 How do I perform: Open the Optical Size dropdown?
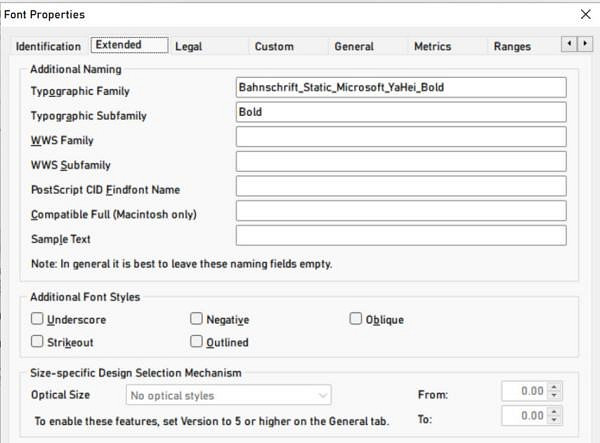230,396
